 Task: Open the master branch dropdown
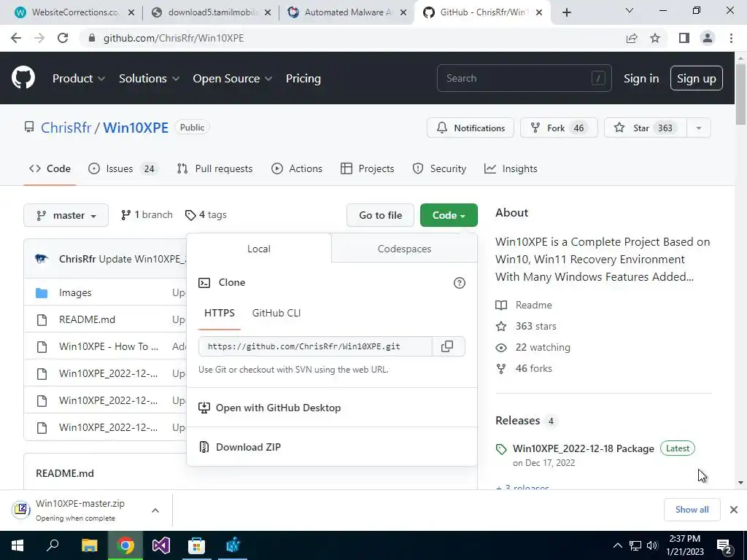[x=66, y=215]
